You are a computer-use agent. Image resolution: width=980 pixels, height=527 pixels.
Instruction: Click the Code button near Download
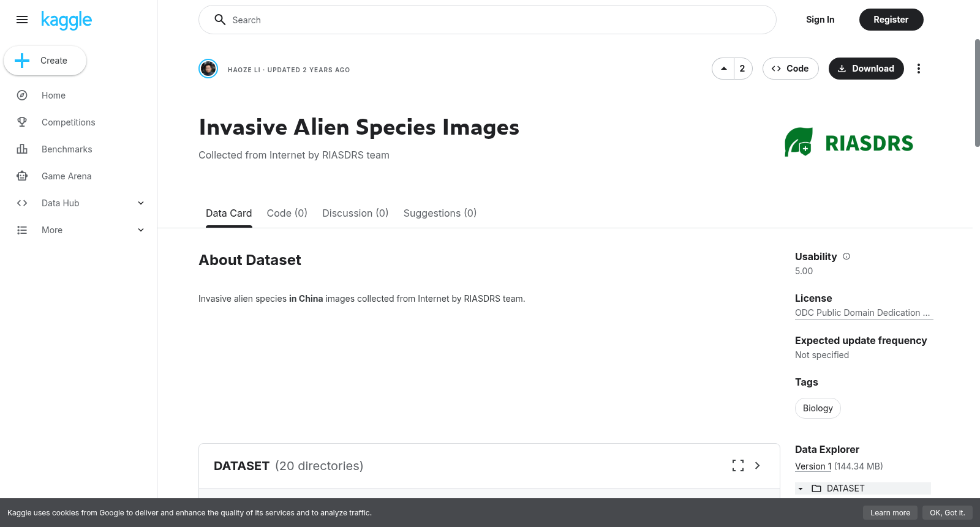(x=791, y=69)
